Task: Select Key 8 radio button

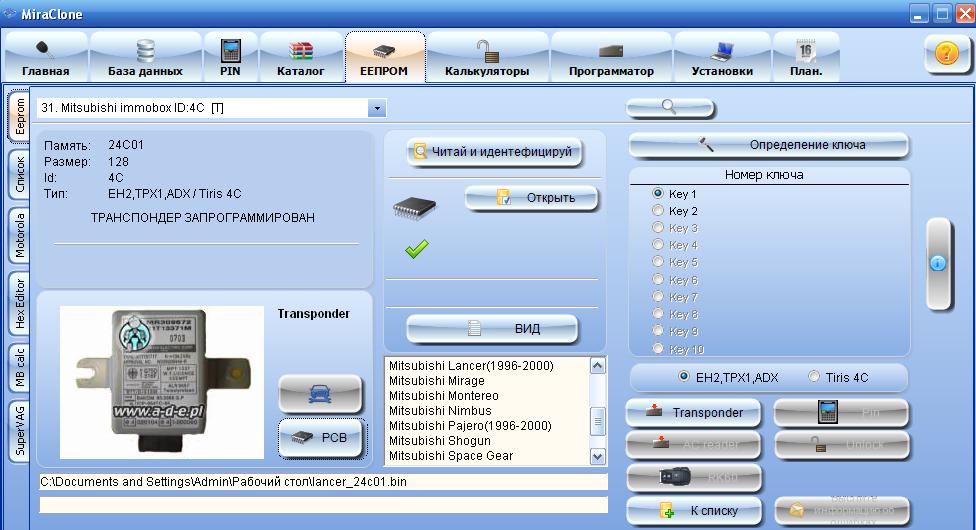Action: 658,314
